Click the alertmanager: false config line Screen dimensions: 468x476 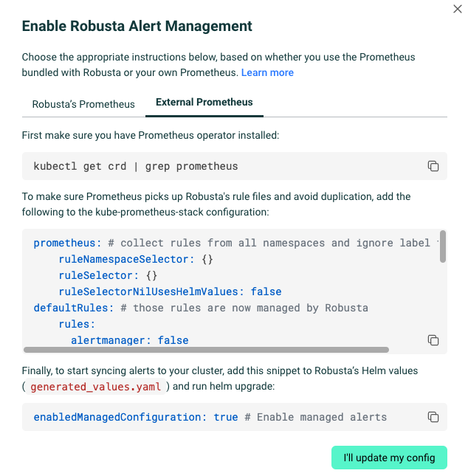129,340
